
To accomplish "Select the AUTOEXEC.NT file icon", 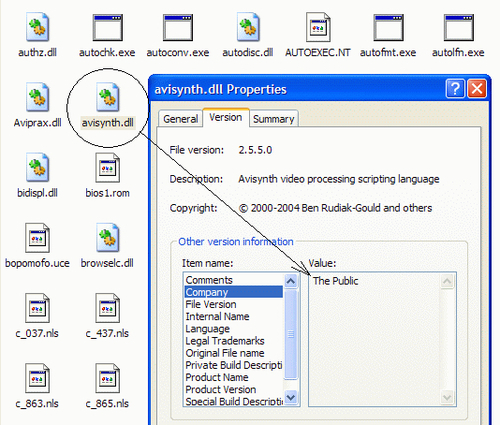I will tap(318, 27).
